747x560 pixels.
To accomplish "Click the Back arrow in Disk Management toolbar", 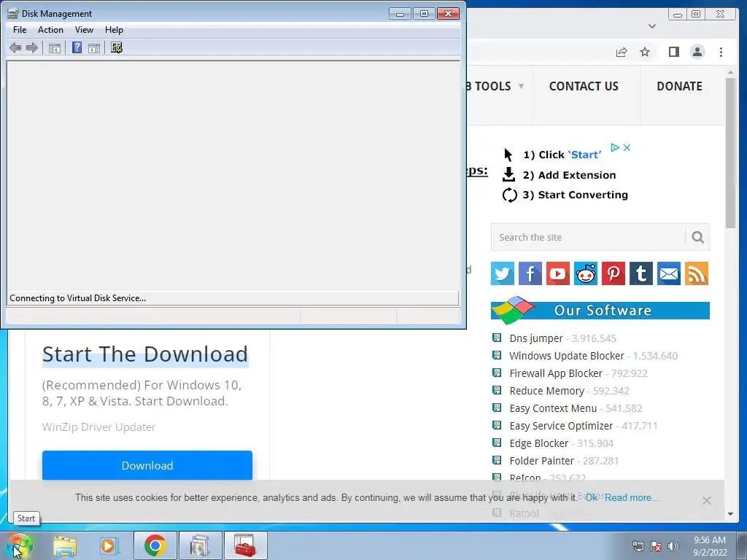I will point(15,47).
